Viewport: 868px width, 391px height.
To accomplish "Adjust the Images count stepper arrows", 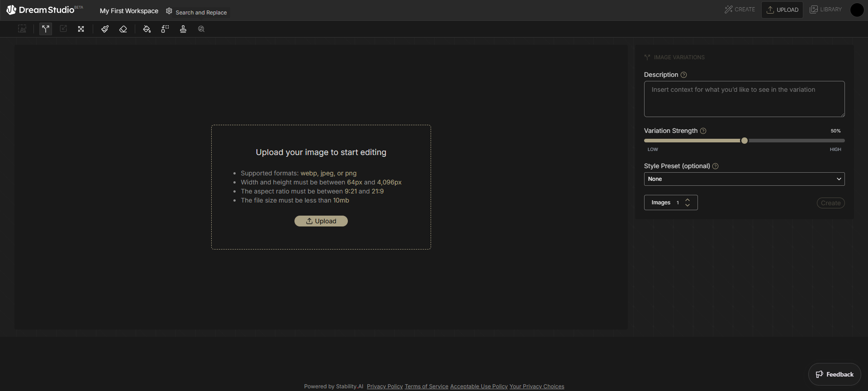I will tap(688, 203).
